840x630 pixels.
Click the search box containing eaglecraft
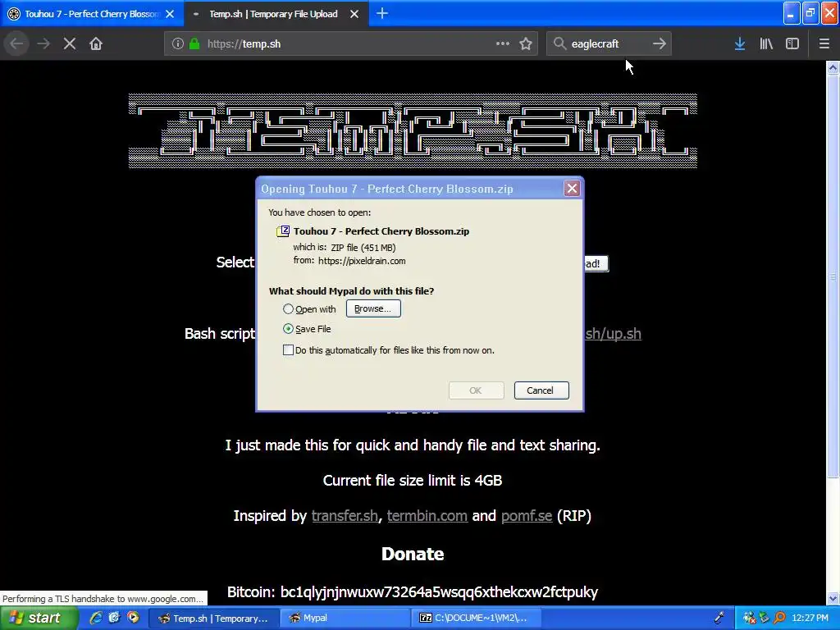[608, 44]
